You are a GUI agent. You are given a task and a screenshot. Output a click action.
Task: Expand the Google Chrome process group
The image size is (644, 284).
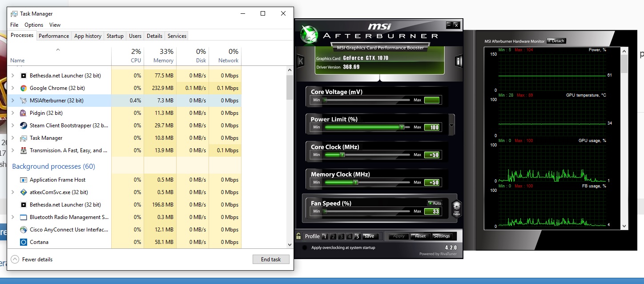click(12, 88)
